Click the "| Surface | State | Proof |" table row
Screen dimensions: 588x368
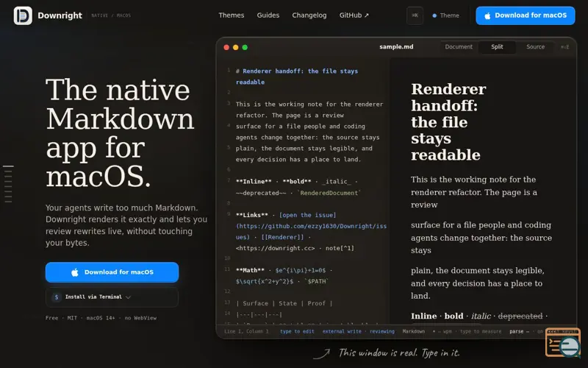pyautogui.click(x=284, y=303)
